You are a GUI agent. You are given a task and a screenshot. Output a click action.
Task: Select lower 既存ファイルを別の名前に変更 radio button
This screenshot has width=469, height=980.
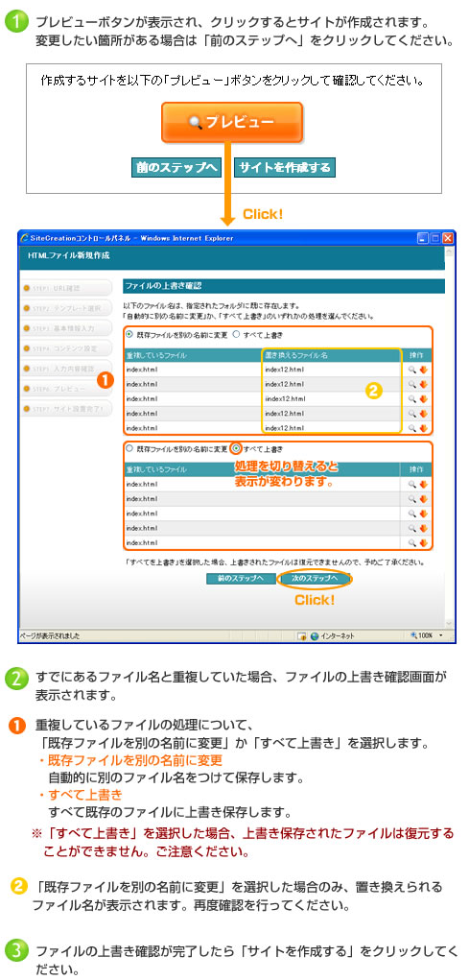pyautogui.click(x=129, y=448)
